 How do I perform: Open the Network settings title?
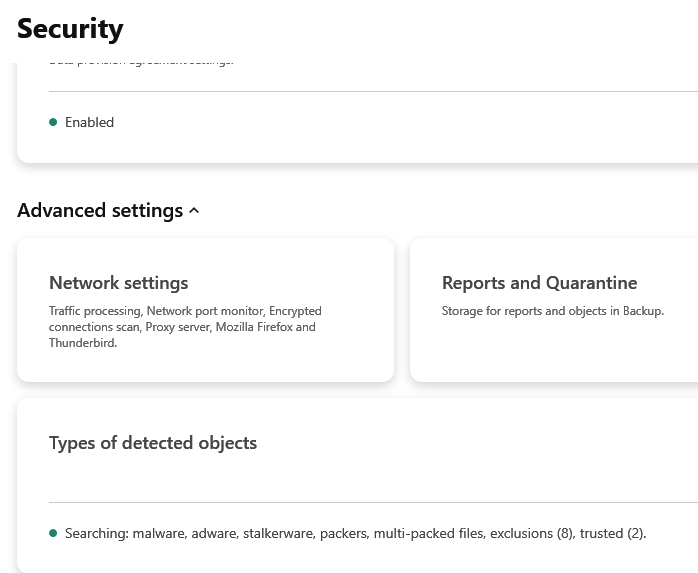(118, 283)
